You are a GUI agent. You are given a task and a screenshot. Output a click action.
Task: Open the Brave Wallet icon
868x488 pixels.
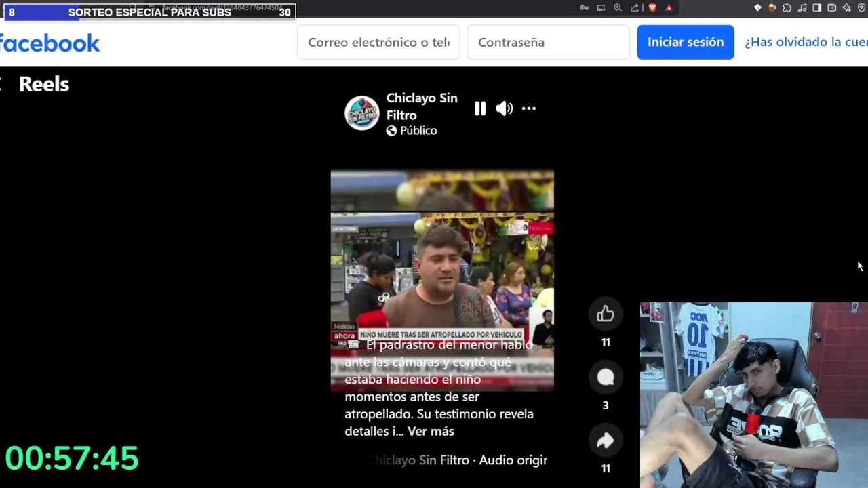coord(832,8)
